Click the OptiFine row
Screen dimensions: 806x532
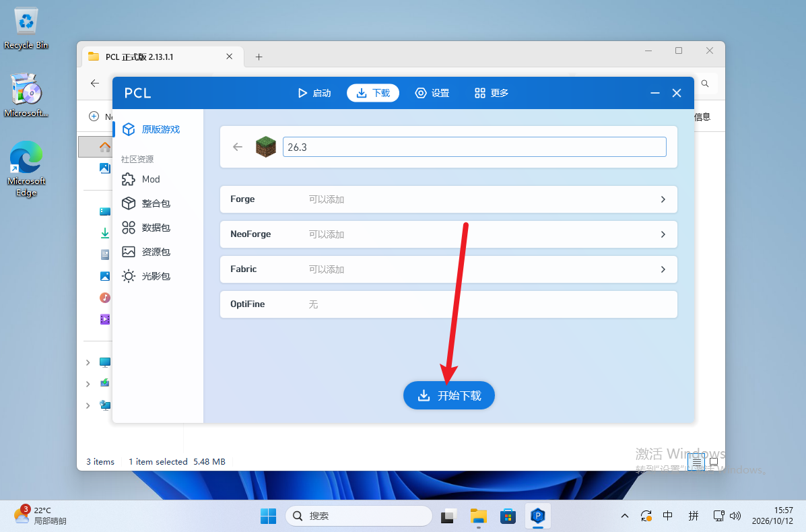pos(448,304)
